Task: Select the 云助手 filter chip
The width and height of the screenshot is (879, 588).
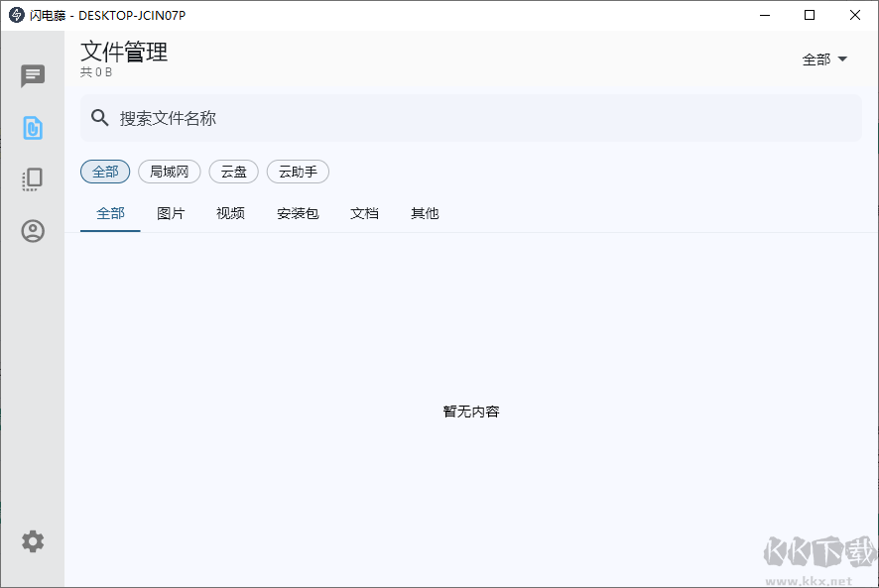Action: click(298, 172)
